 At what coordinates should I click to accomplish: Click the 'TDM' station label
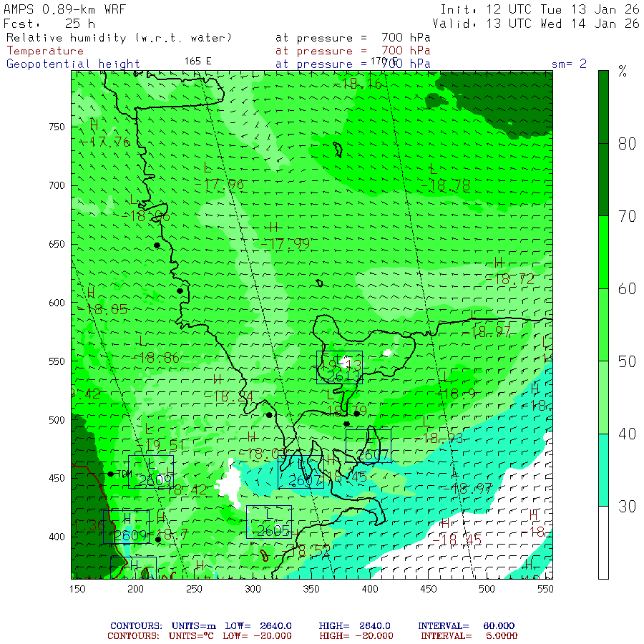click(124, 474)
